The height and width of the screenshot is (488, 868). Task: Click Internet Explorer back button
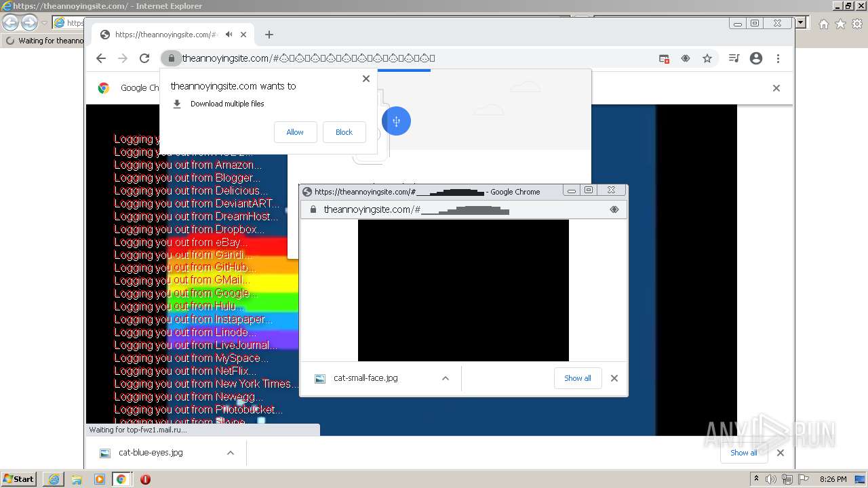10,22
